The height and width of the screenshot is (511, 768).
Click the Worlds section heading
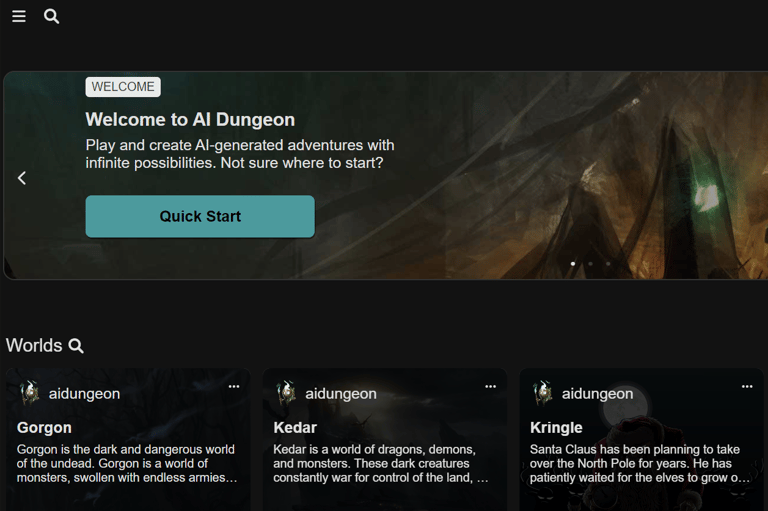(x=34, y=346)
